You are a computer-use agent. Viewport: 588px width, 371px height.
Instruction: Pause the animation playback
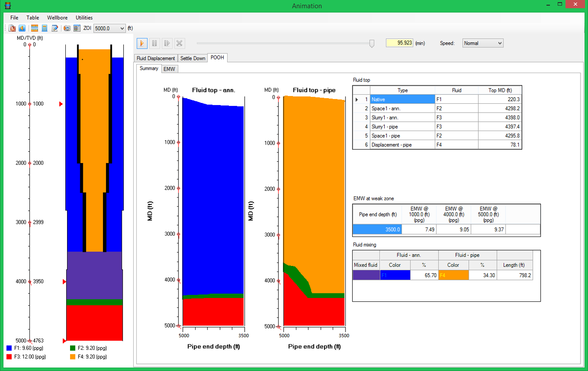tap(155, 43)
